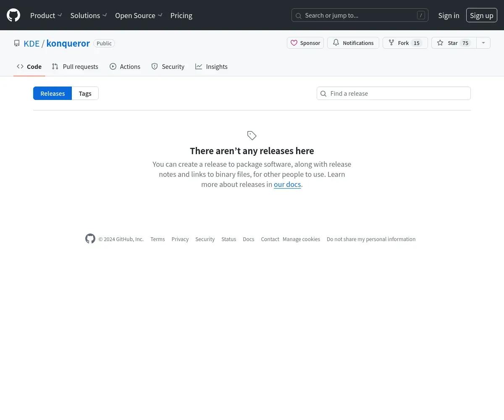Click the Public badge label

[x=104, y=43]
